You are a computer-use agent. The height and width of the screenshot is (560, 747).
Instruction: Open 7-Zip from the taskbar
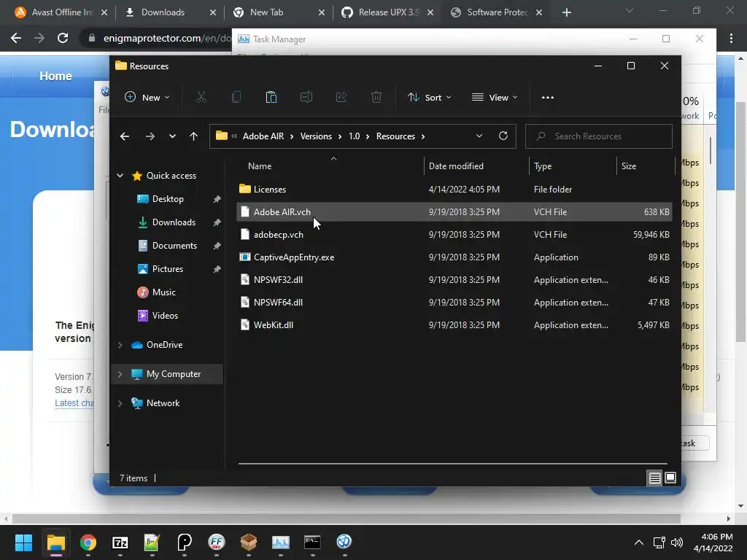[120, 542]
